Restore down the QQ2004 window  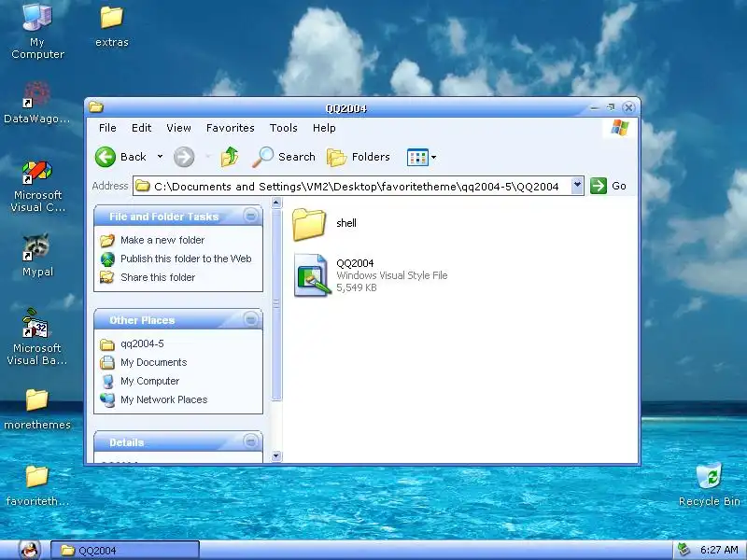611,107
